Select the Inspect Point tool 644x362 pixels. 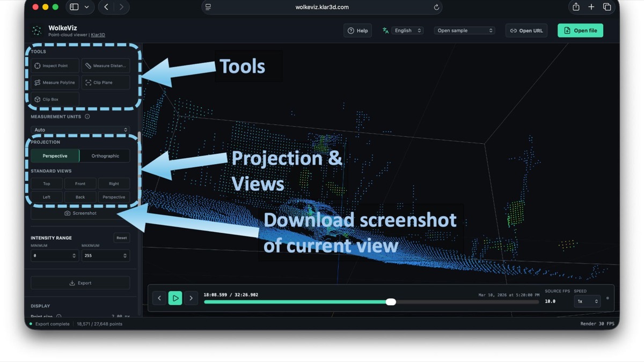55,65
